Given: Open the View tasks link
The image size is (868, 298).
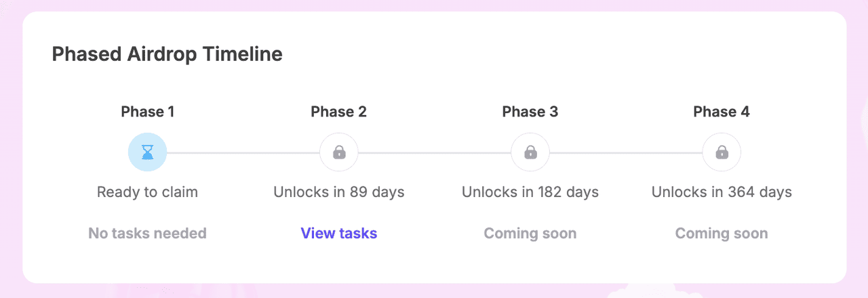Looking at the screenshot, I should point(339,234).
